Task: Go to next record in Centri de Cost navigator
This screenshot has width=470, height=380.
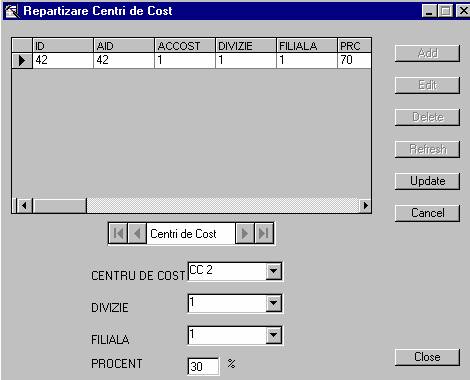Action: point(245,233)
